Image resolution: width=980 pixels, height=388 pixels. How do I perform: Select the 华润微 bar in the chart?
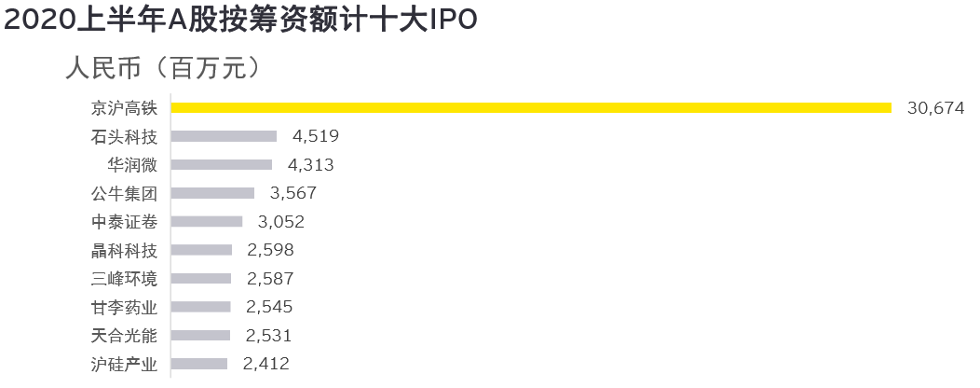(x=222, y=165)
